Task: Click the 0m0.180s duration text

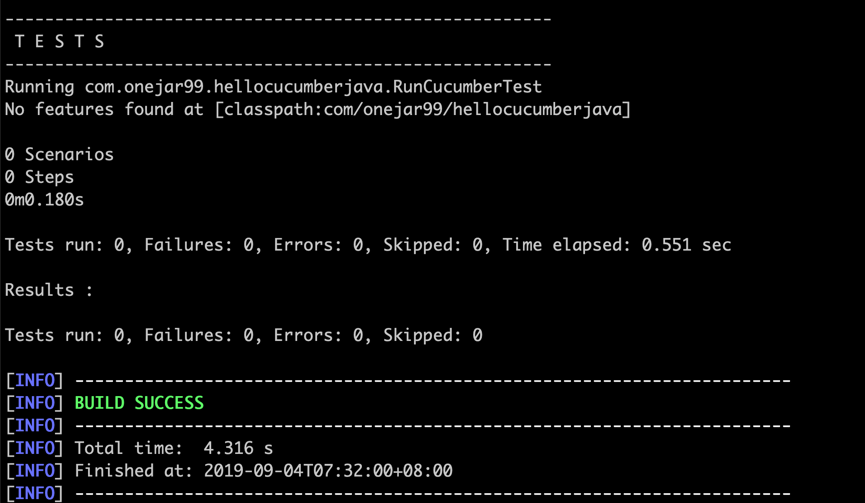Action: pyautogui.click(x=44, y=200)
